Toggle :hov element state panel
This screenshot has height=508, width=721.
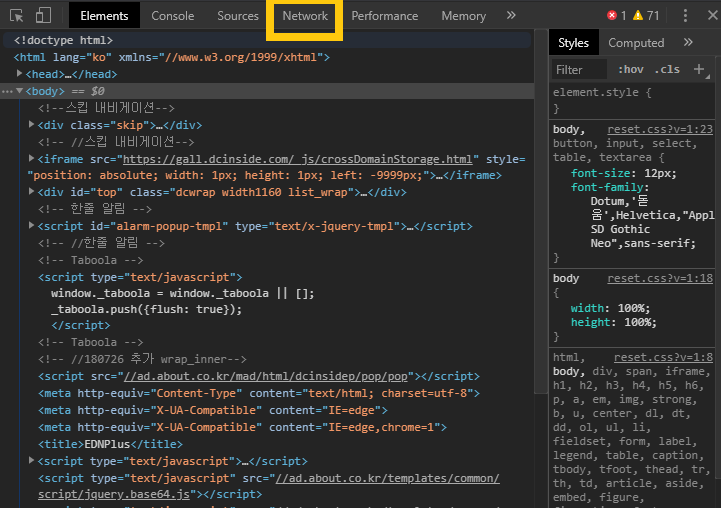[630, 69]
